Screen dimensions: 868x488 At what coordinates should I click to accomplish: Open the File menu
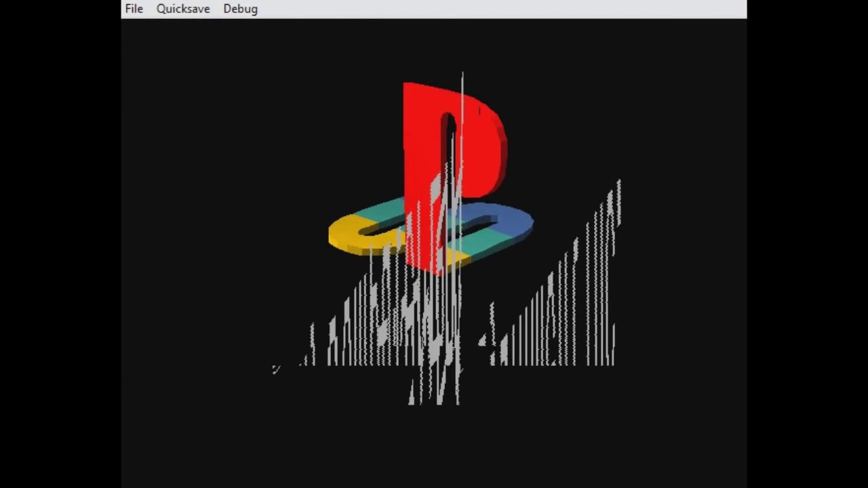(134, 9)
